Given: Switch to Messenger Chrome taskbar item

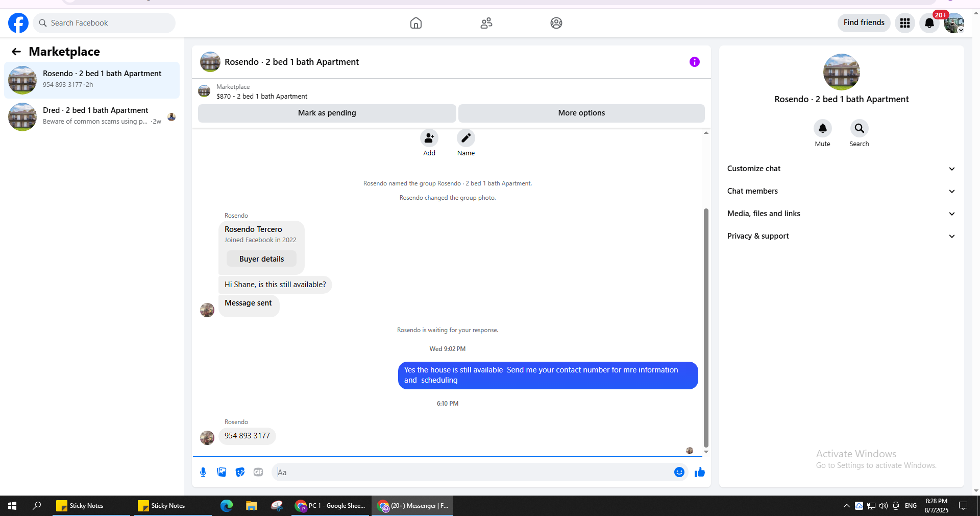Looking at the screenshot, I should coord(412,506).
